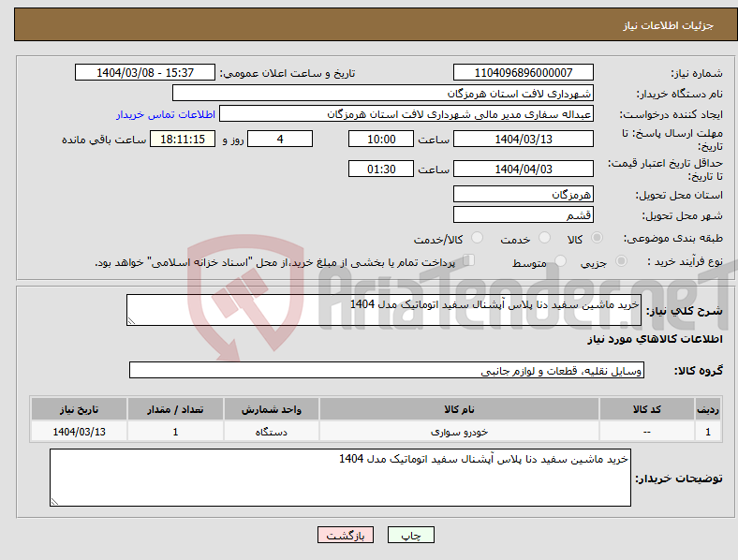
Task: Click the تعداد / مقدار column header
Action: (175, 409)
